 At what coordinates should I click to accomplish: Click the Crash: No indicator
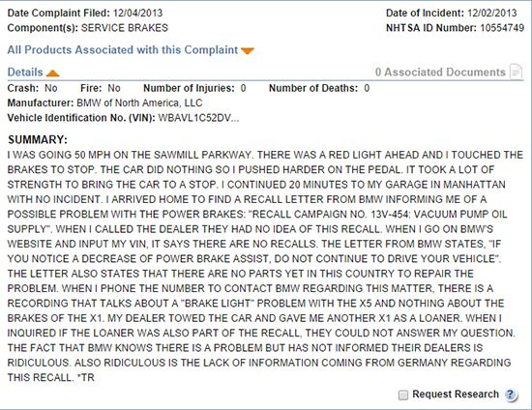(x=32, y=88)
